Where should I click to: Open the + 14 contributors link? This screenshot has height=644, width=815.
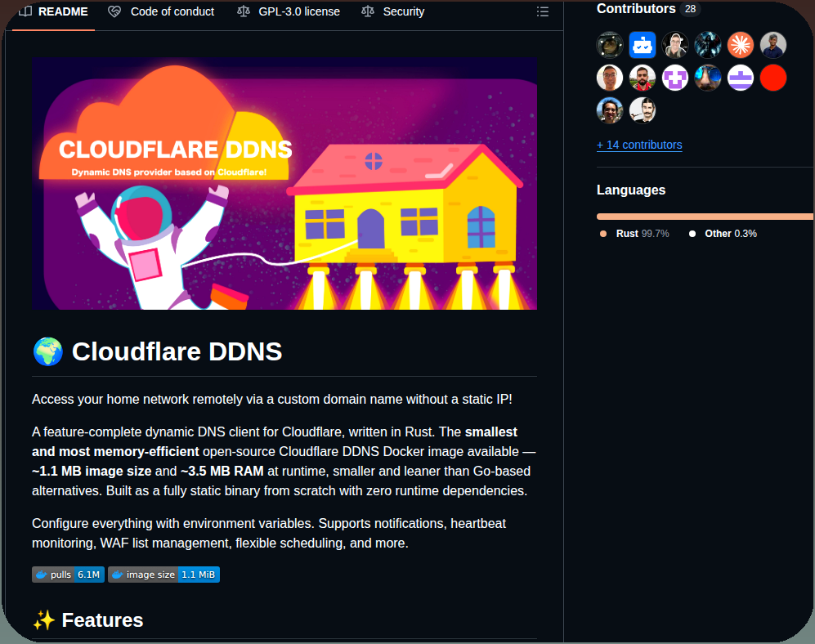tap(639, 145)
